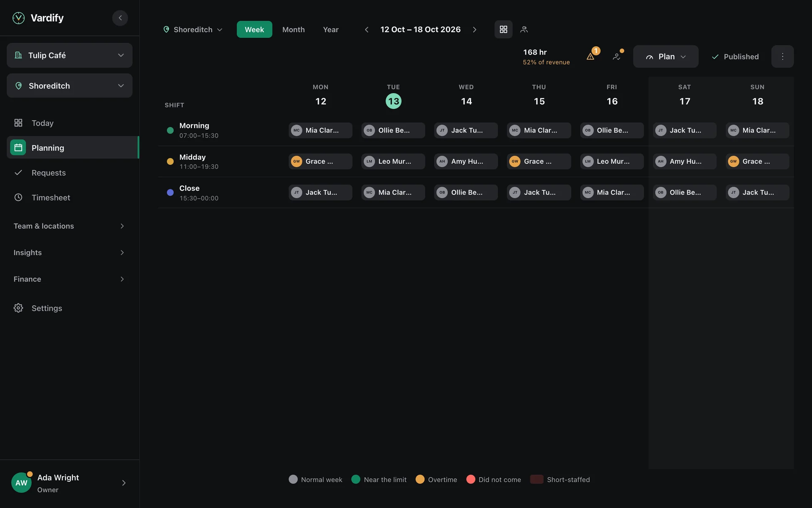The width and height of the screenshot is (812, 508).
Task: Click the AW user avatar
Action: click(21, 483)
